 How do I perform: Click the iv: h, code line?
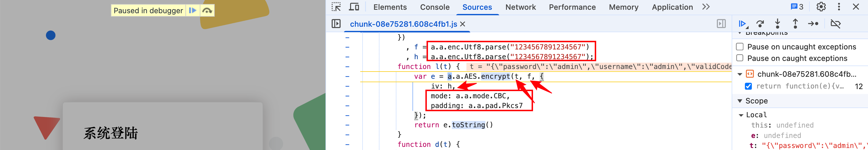point(443,86)
